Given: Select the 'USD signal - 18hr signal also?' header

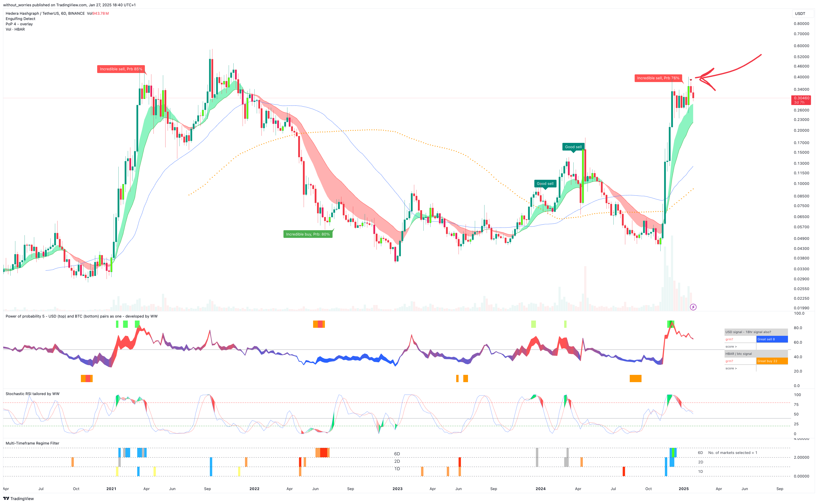Looking at the screenshot, I should (x=756, y=332).
